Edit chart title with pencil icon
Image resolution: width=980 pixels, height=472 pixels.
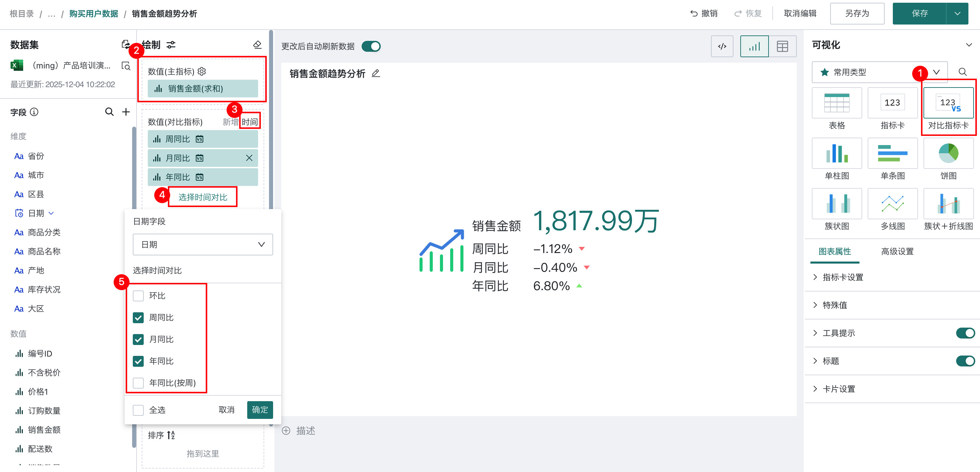coord(376,73)
